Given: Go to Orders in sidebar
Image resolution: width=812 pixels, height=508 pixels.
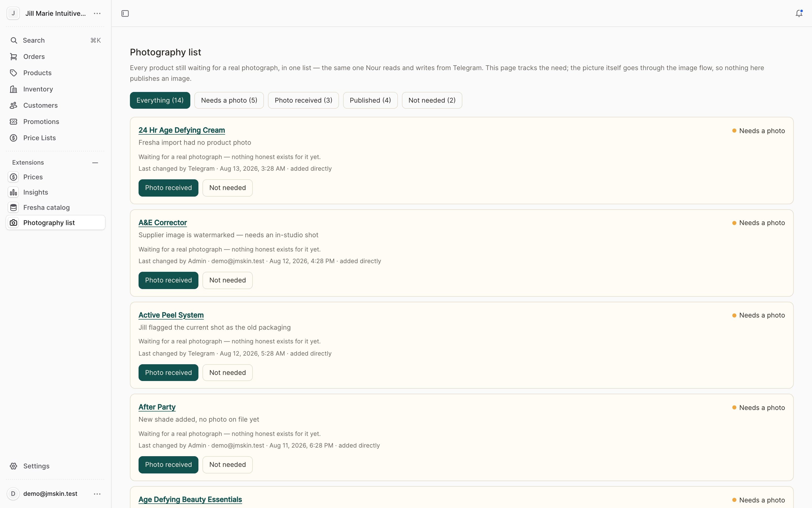Looking at the screenshot, I should tap(34, 57).
